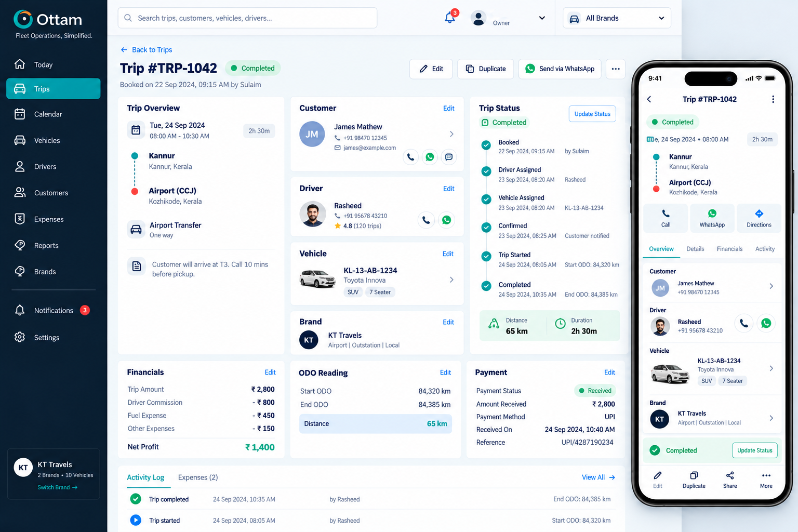Open Trips in the sidebar
798x532 pixels.
tap(53, 89)
